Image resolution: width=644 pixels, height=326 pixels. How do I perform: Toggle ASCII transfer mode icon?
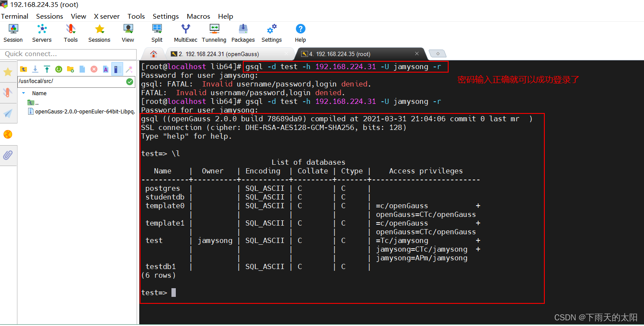pyautogui.click(x=106, y=69)
